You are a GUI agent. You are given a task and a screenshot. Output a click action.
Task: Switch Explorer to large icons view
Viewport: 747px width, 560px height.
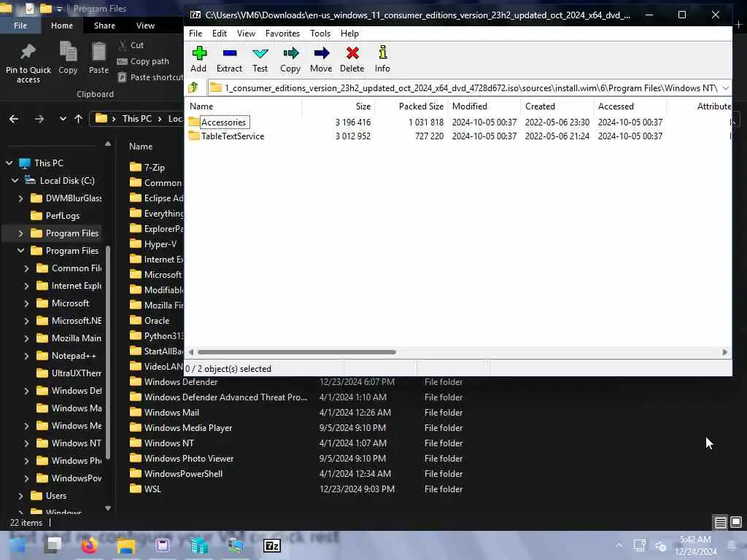[736, 523]
